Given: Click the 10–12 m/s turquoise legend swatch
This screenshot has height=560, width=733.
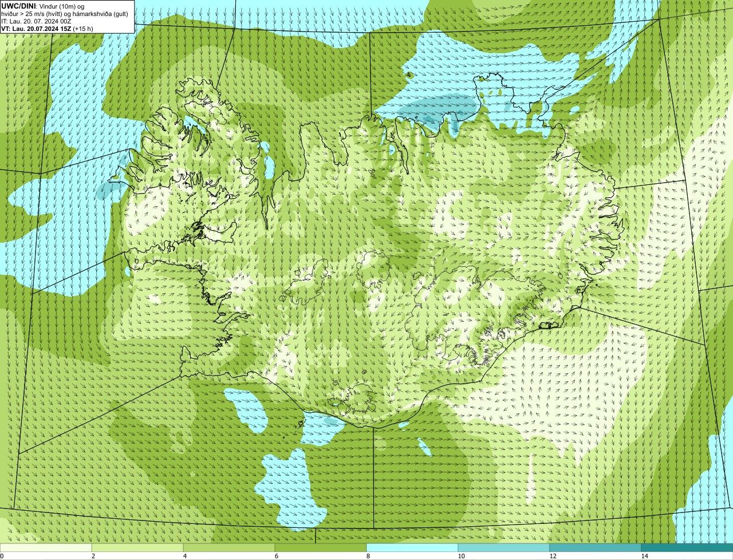Looking at the screenshot, I should 504,547.
